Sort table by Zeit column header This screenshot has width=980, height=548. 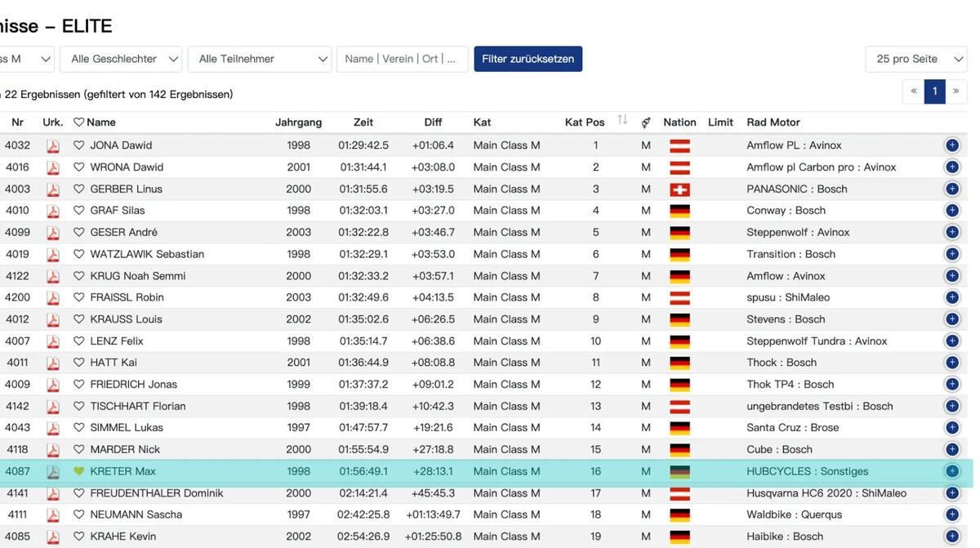(363, 123)
